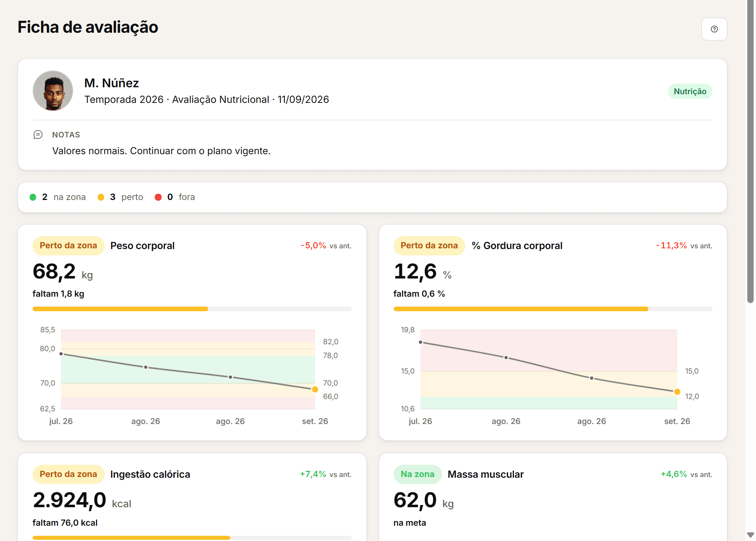
Task: Click 'Perto da zona' badge on Gordura corporal
Action: 429,246
